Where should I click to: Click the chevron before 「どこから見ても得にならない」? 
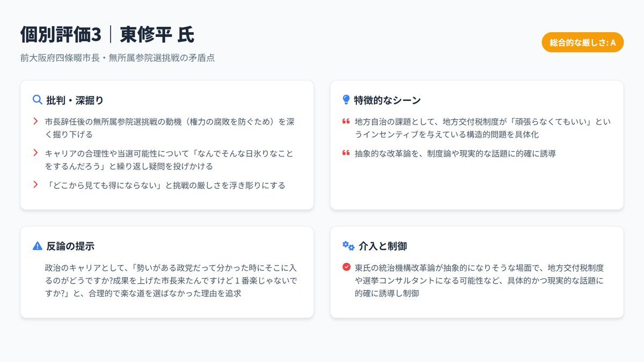(x=35, y=185)
